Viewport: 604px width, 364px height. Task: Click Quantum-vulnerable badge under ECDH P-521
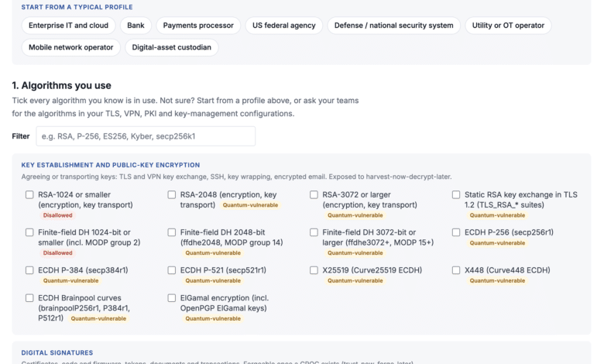point(213,281)
